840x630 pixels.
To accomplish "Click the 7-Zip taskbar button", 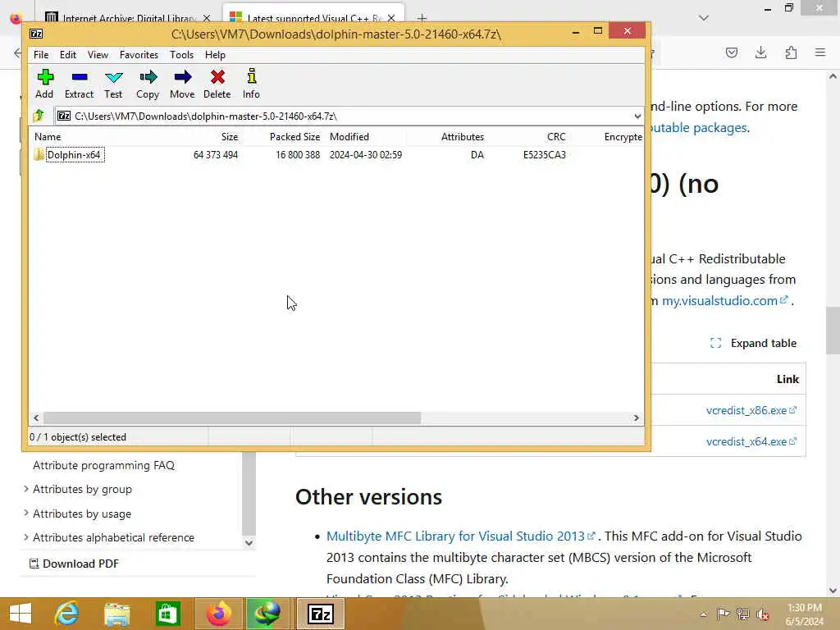I will point(321,614).
